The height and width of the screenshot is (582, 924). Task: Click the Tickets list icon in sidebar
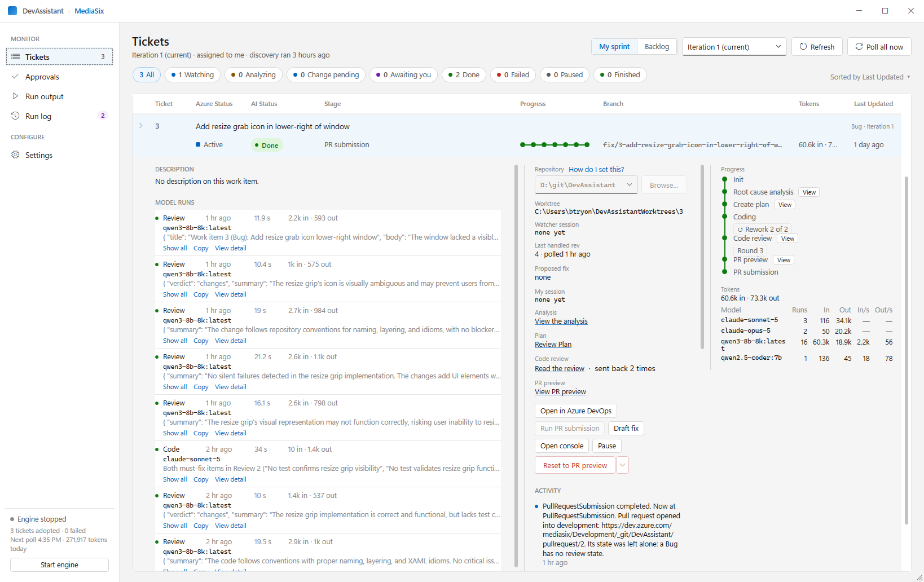point(16,56)
